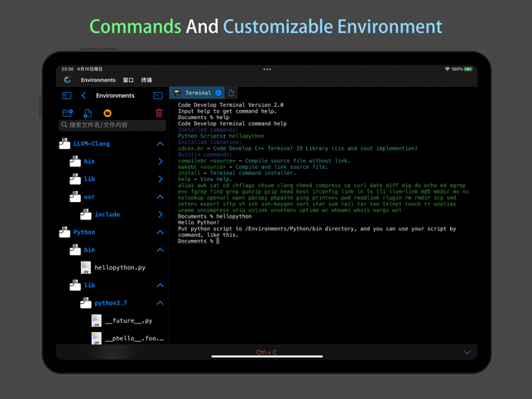Expand the LLVM-Clang lib folder
Viewport: 532px width, 399px height.
pos(161,179)
